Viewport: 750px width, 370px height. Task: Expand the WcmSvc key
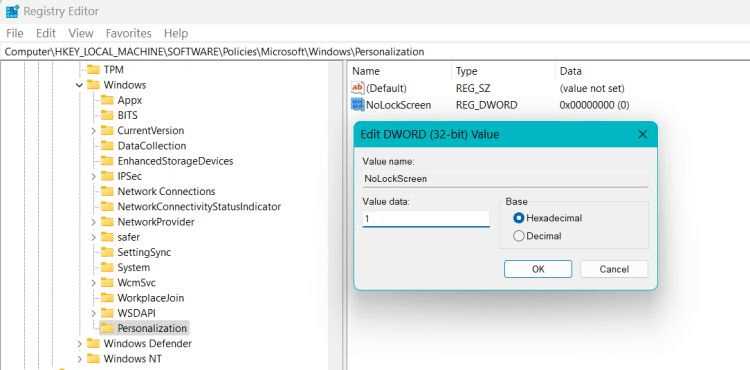tap(93, 283)
